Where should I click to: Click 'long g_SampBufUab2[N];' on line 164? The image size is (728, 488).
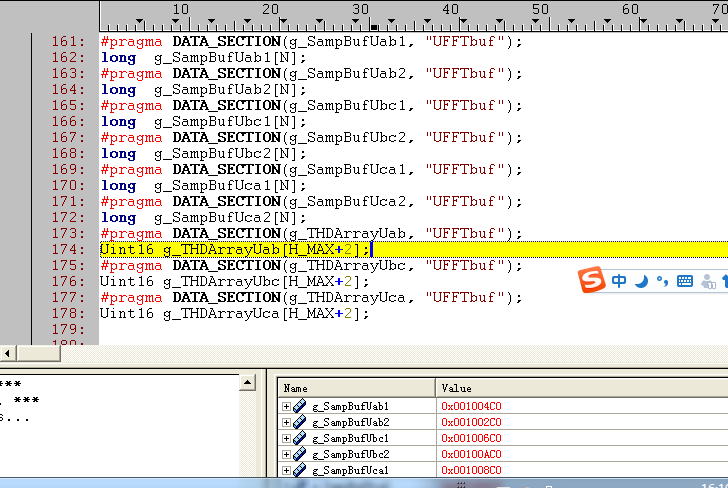203,90
